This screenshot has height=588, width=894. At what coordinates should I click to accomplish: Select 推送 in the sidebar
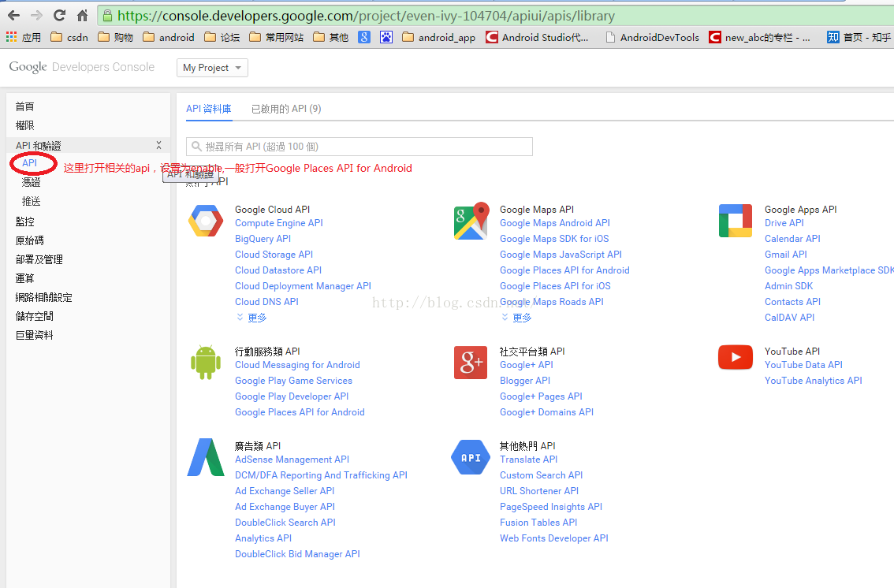(x=32, y=201)
